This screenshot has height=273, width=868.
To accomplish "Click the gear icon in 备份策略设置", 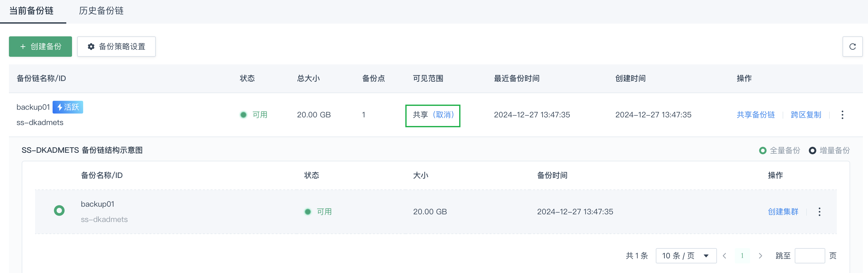I will [x=91, y=47].
